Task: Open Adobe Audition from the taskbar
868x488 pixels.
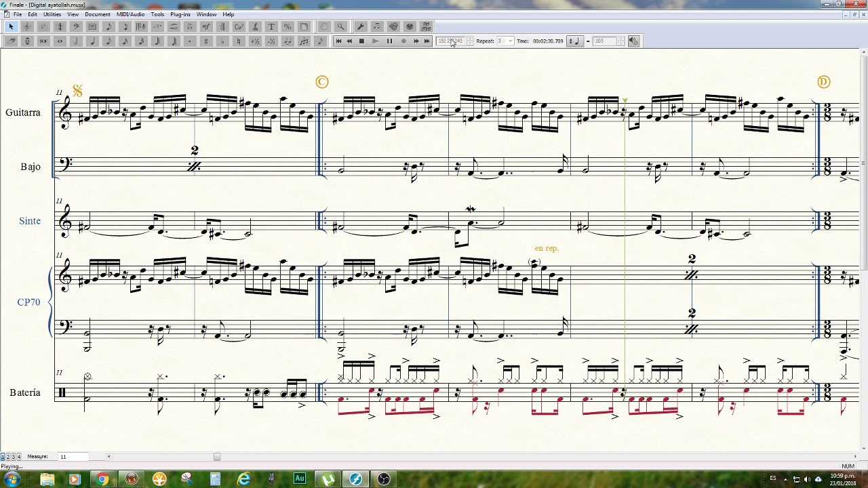Action: coord(299,479)
